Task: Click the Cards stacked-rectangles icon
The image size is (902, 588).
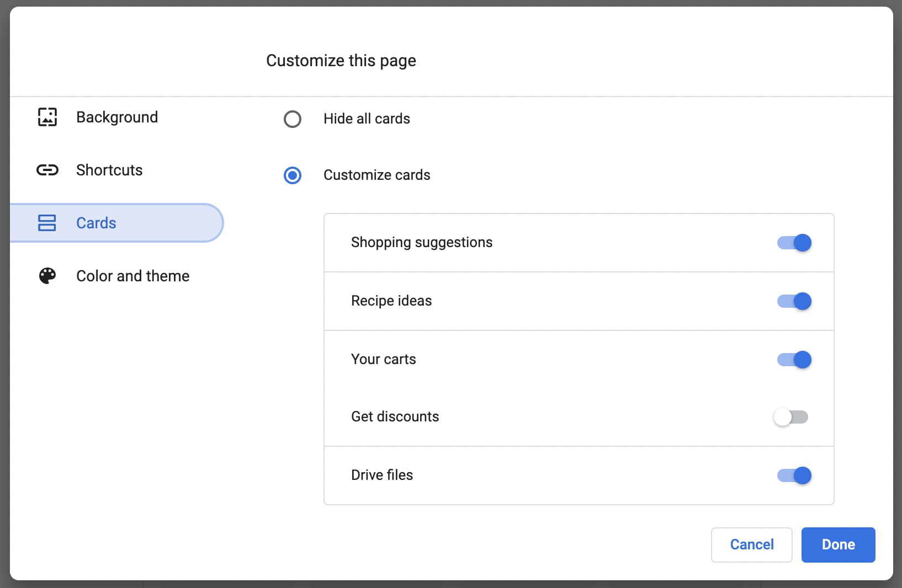Action: 47,223
